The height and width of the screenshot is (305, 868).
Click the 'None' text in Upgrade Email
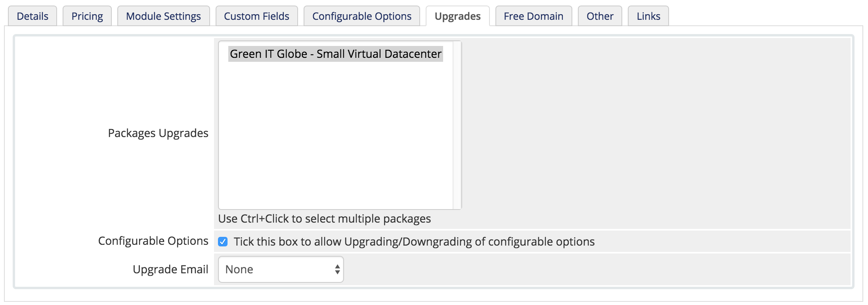point(239,269)
